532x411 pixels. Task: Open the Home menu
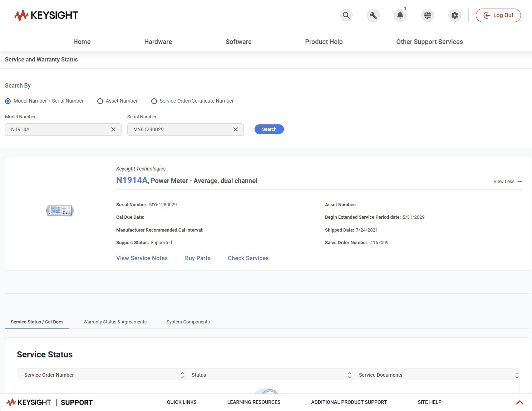82,42
